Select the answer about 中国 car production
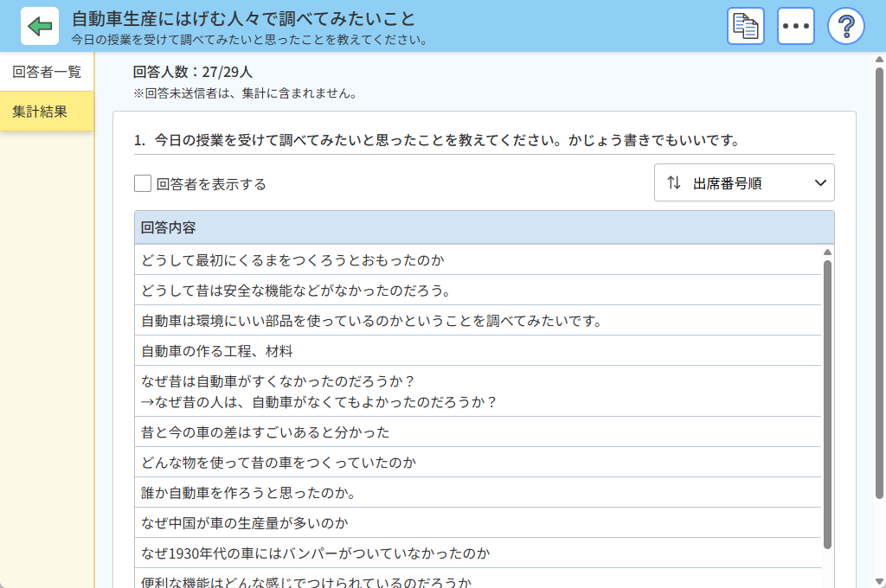The width and height of the screenshot is (886, 588). 244,523
